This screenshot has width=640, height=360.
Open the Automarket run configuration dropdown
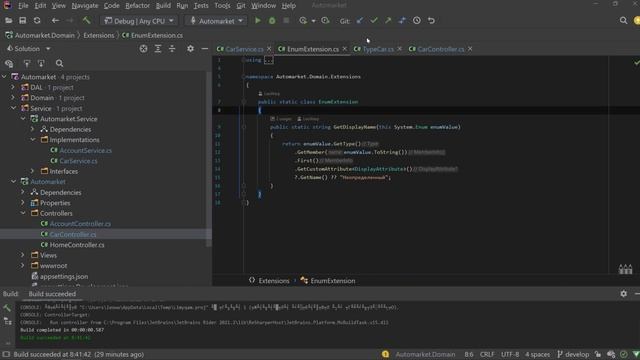pyautogui.click(x=216, y=21)
